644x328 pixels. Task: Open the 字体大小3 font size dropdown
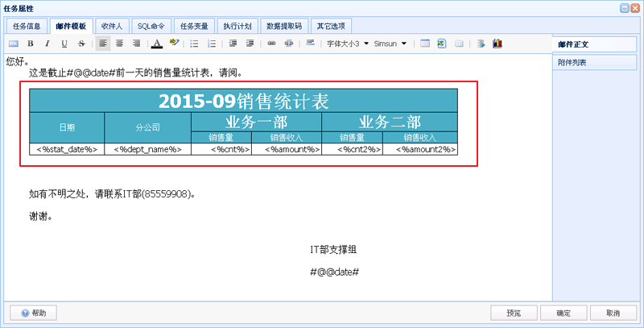click(348, 44)
